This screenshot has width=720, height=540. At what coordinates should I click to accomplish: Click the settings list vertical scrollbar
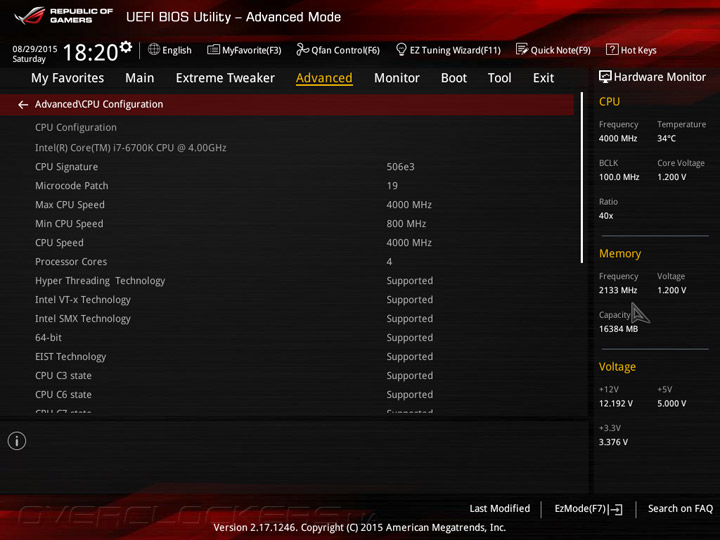coord(582,178)
